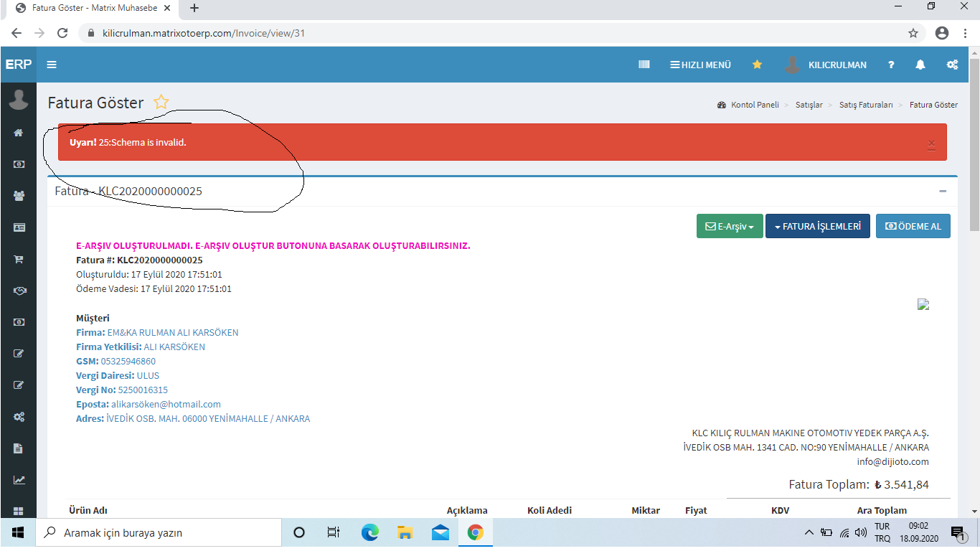This screenshot has width=980, height=551.
Task: Click the ÖDEME AL button
Action: coord(913,226)
